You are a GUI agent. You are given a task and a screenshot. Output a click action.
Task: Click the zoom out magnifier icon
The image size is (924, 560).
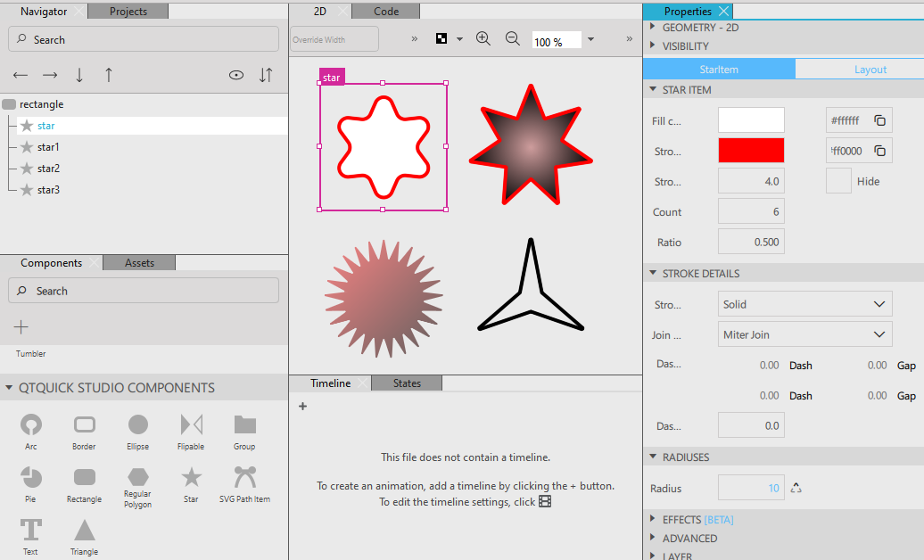pyautogui.click(x=512, y=39)
